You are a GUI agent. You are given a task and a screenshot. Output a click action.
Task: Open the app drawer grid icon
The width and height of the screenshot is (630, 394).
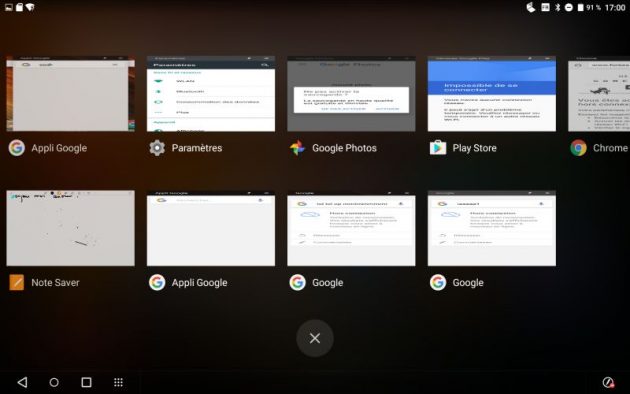pos(118,382)
